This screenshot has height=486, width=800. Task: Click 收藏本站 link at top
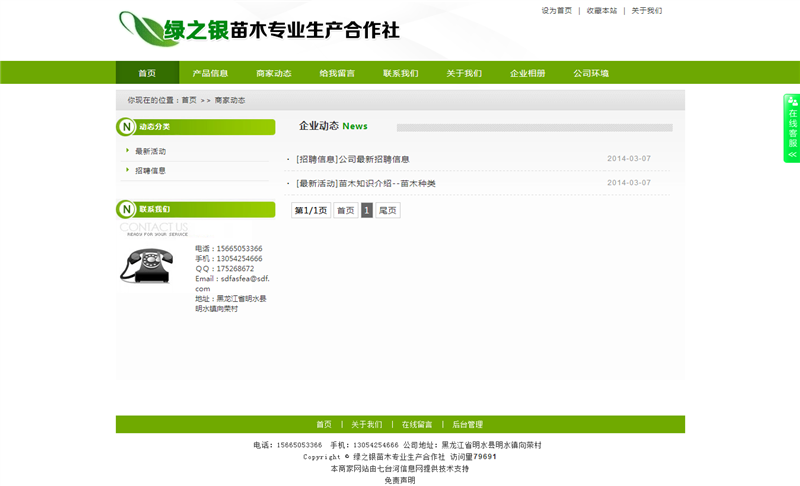[602, 11]
